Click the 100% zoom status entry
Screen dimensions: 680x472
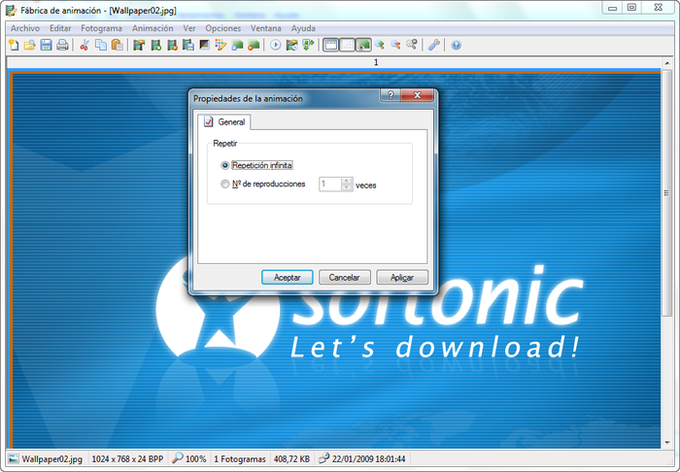(195, 459)
